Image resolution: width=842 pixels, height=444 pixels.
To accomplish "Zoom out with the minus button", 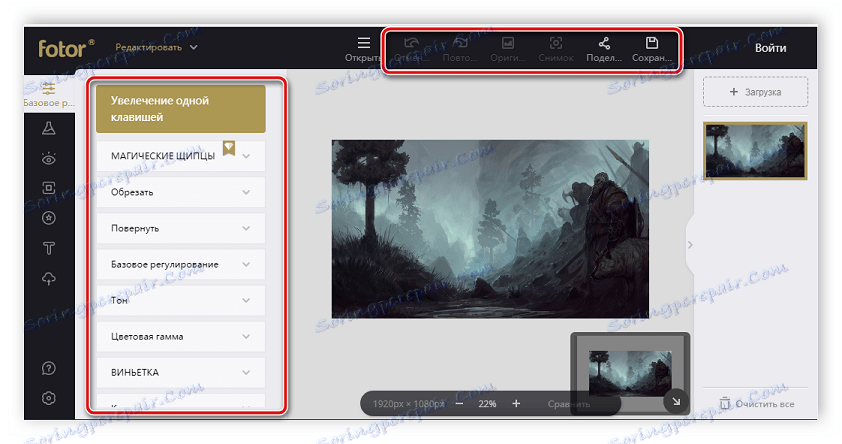I will tap(459, 404).
